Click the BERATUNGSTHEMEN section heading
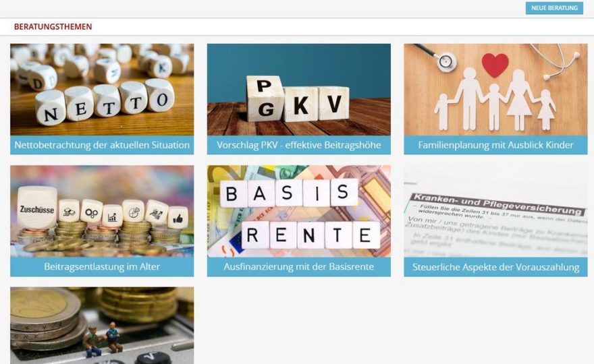The height and width of the screenshot is (364, 594). click(53, 27)
